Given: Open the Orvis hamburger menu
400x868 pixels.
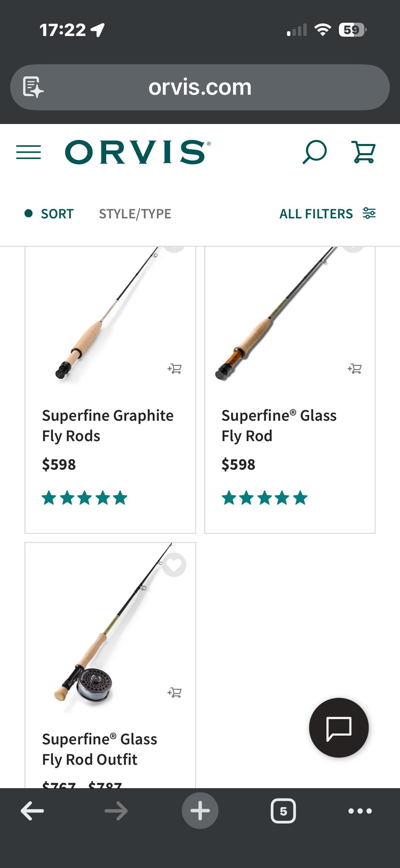Looking at the screenshot, I should click(x=28, y=152).
